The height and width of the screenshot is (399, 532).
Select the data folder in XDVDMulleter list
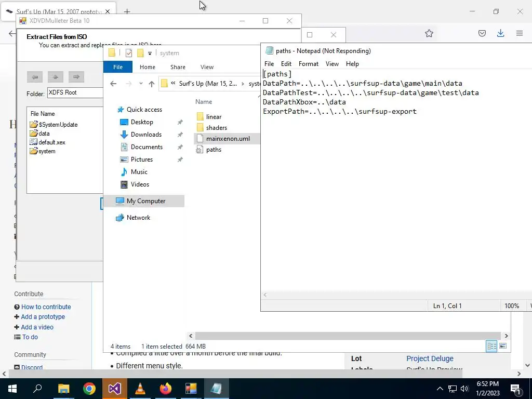tap(40, 134)
